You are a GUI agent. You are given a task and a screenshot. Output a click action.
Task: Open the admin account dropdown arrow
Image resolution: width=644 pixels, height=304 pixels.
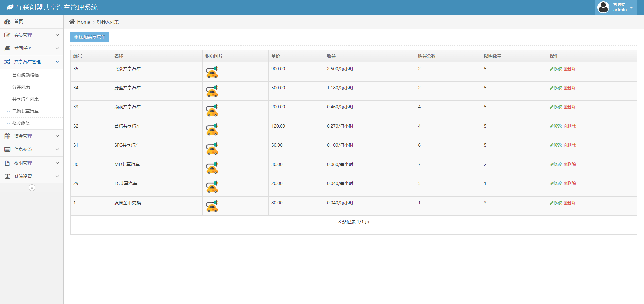[631, 8]
